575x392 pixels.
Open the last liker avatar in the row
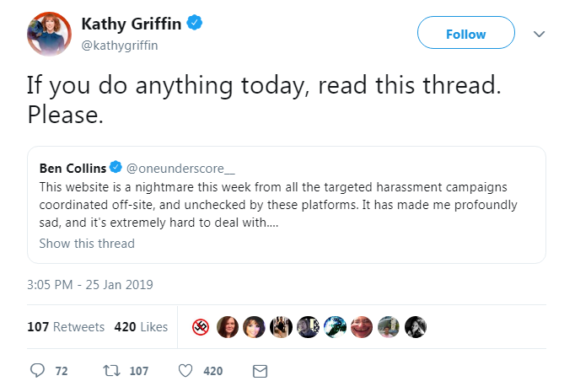coord(416,327)
